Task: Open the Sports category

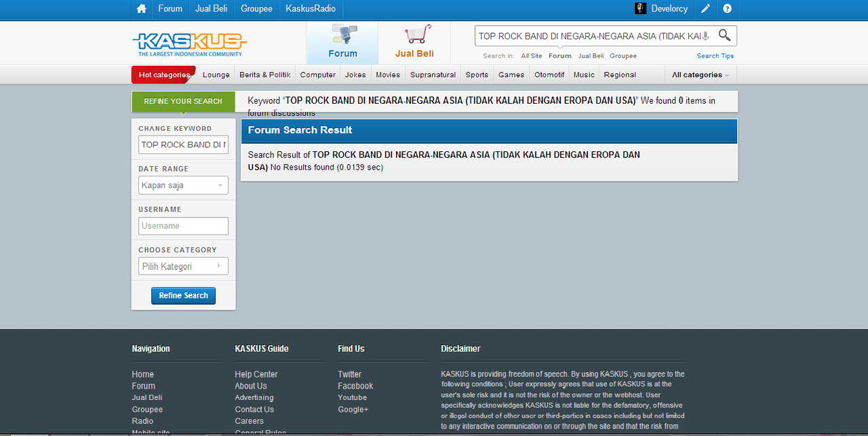Action: pyautogui.click(x=477, y=75)
